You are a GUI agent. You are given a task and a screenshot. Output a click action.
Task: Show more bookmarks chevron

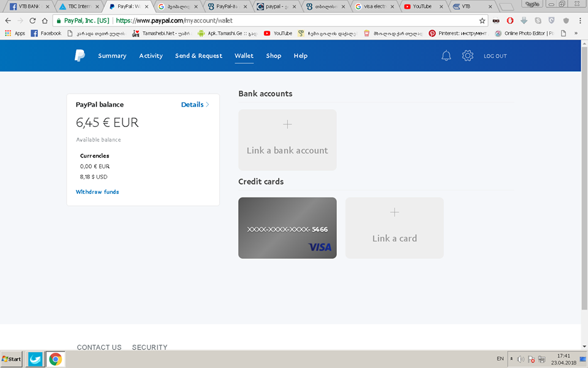576,33
